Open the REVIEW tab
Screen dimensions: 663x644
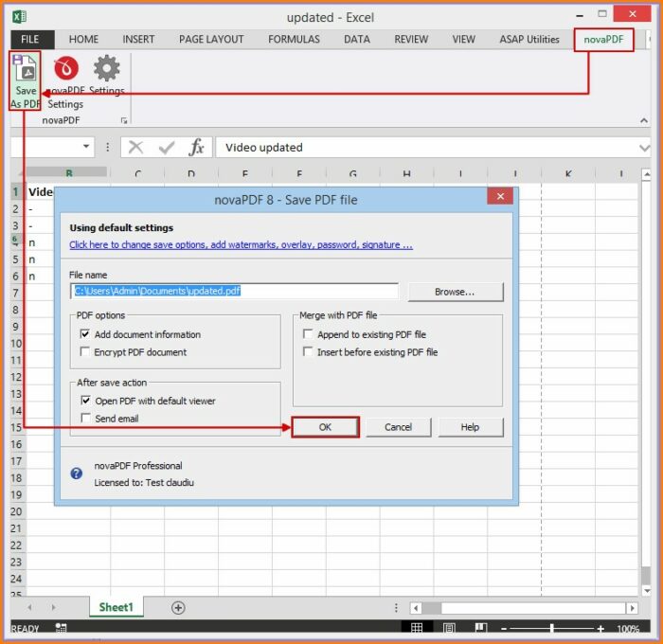pyautogui.click(x=411, y=40)
